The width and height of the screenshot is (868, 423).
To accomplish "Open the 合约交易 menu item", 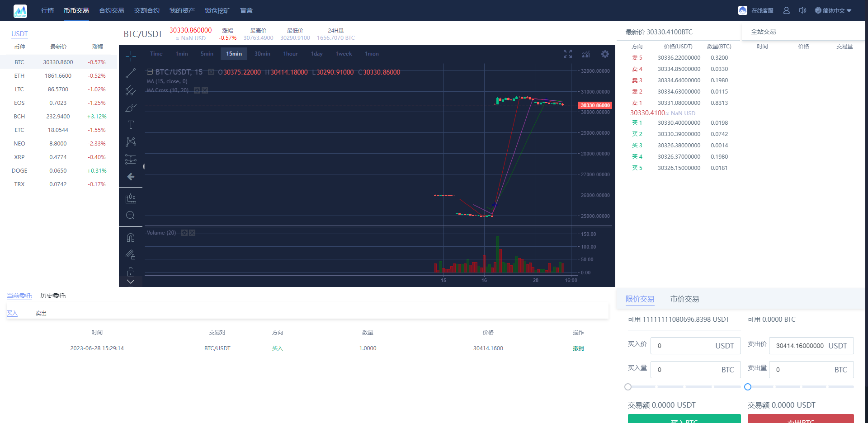I will [112, 10].
